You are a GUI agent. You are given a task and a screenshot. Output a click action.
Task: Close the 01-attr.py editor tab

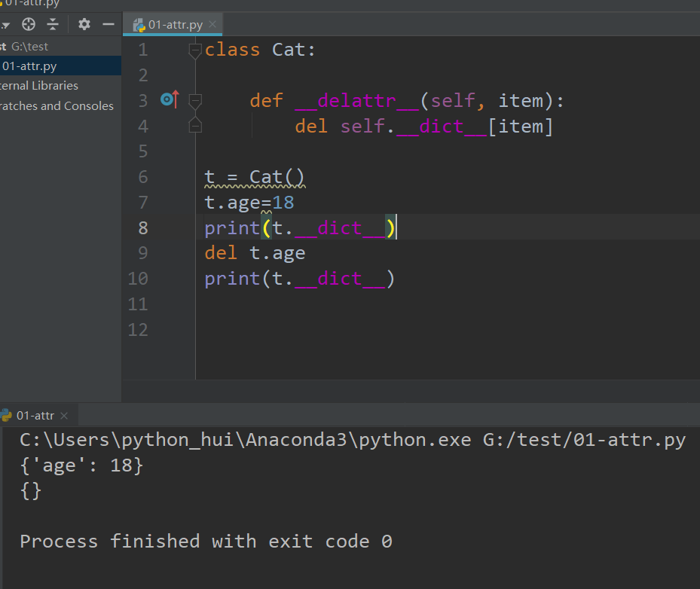click(213, 24)
